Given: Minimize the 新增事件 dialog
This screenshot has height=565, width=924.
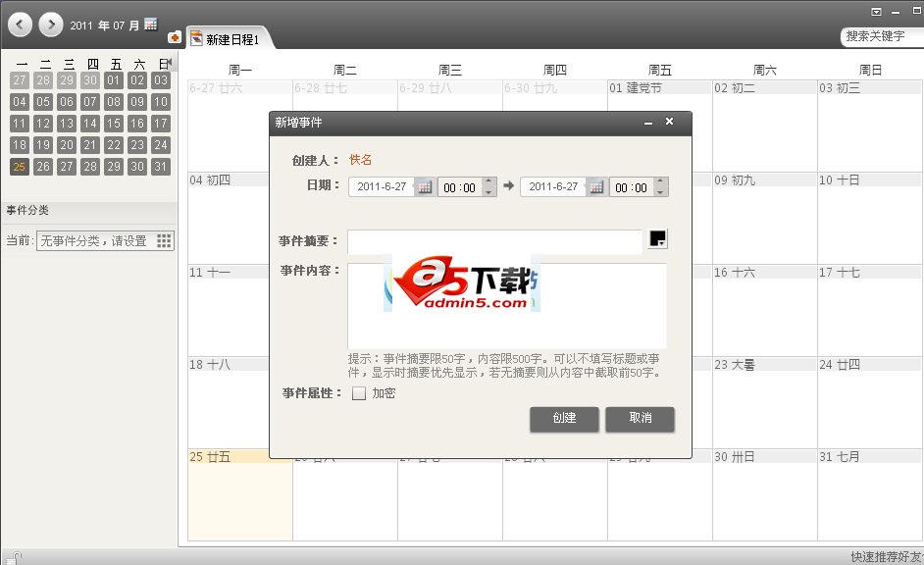Looking at the screenshot, I should [648, 123].
